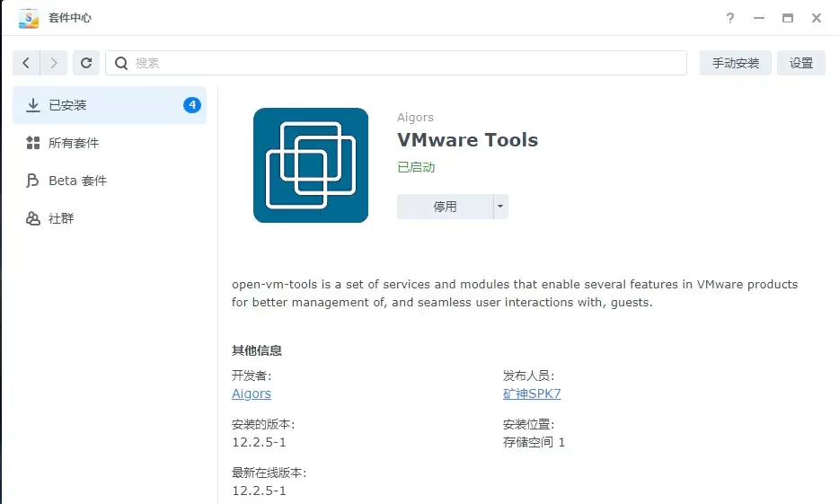Refresh the package list

86,63
